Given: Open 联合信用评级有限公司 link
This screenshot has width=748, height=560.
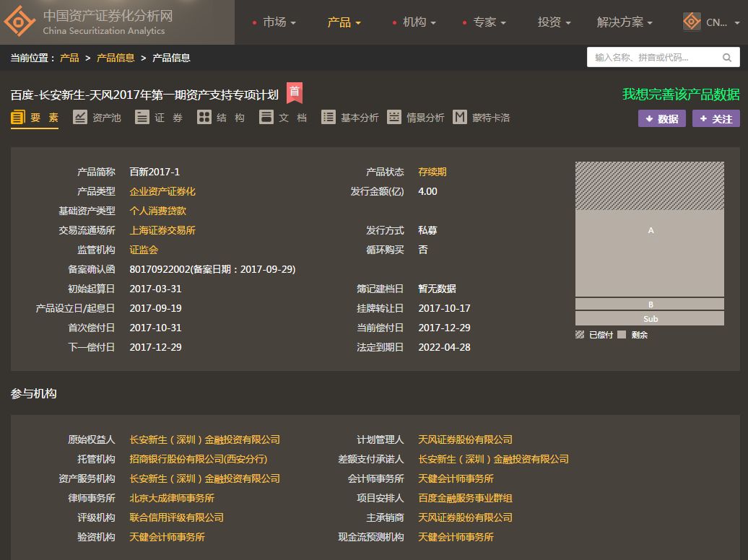Looking at the screenshot, I should tap(176, 517).
